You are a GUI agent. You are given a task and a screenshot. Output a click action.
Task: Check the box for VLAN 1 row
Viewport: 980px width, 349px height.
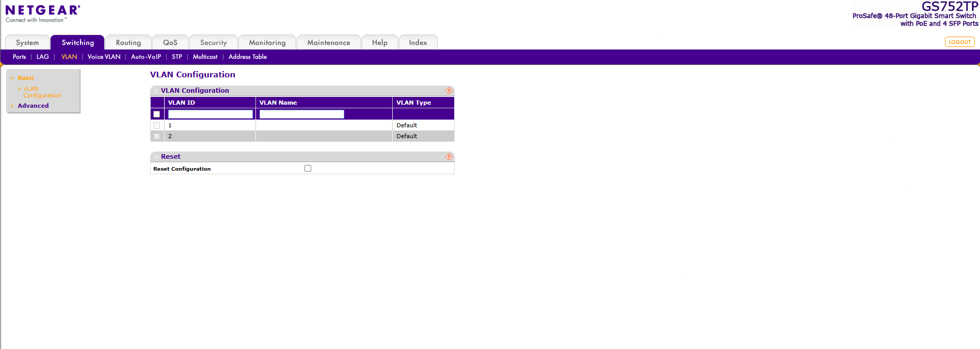tap(157, 125)
